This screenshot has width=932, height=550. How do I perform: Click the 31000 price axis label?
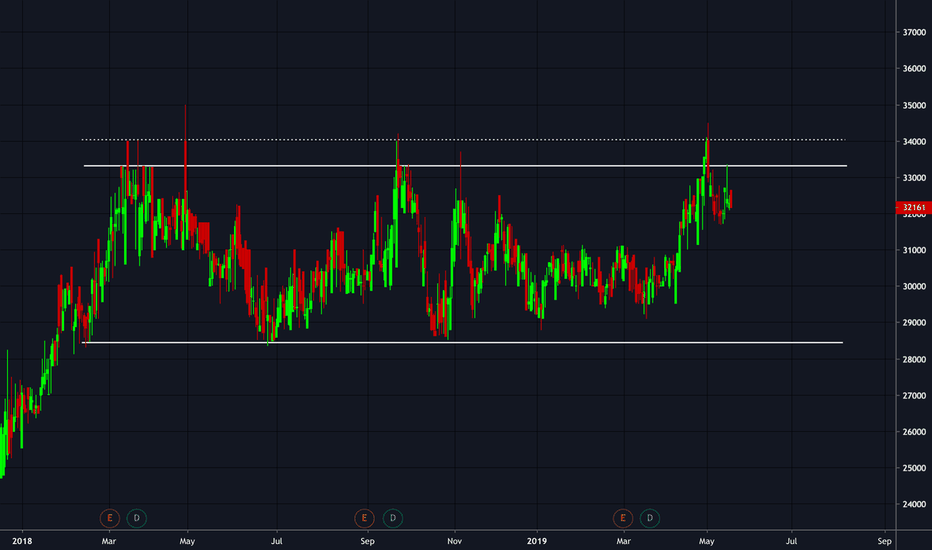point(914,250)
